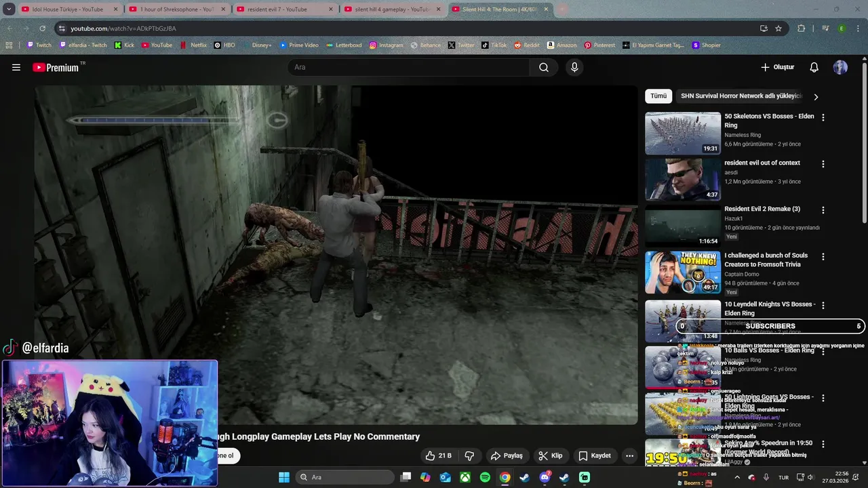Open options for Resident Evil 2 Remake (3)
The height and width of the screenshot is (488, 868).
tap(823, 210)
